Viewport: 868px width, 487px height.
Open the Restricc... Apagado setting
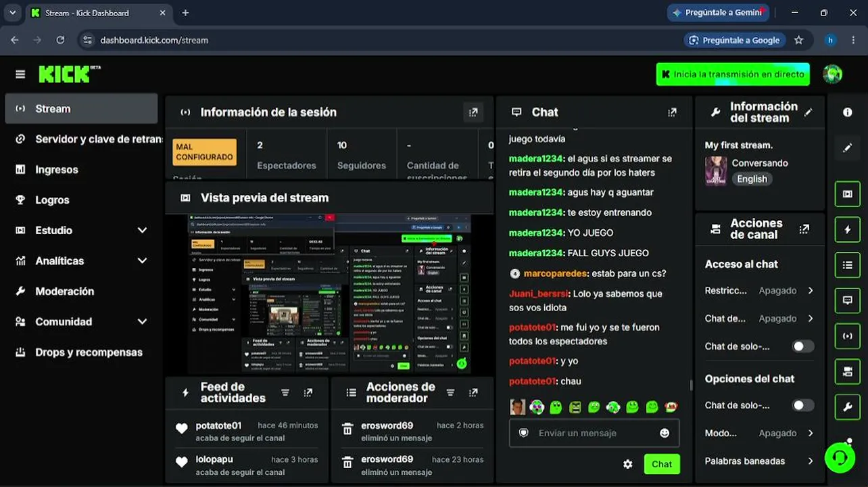point(759,291)
